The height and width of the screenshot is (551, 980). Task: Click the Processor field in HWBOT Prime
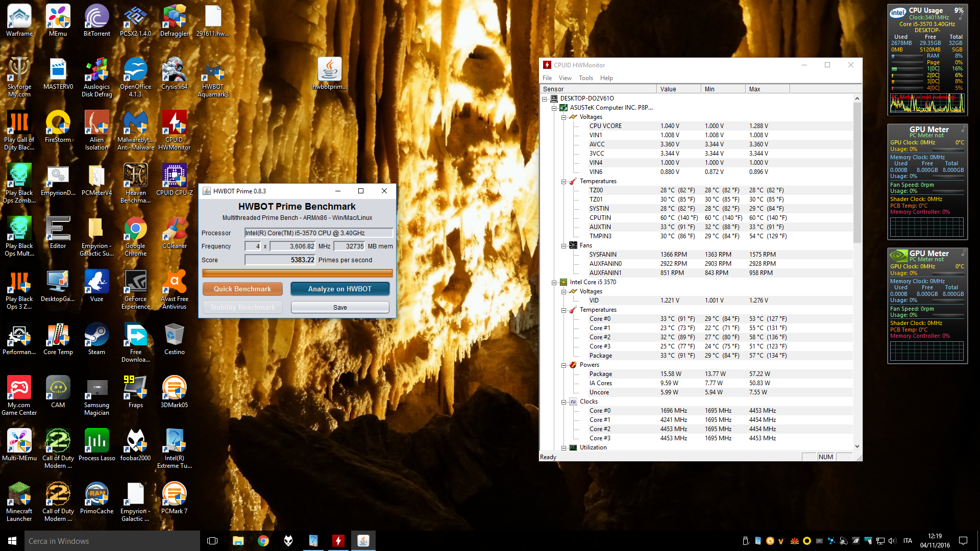click(318, 233)
